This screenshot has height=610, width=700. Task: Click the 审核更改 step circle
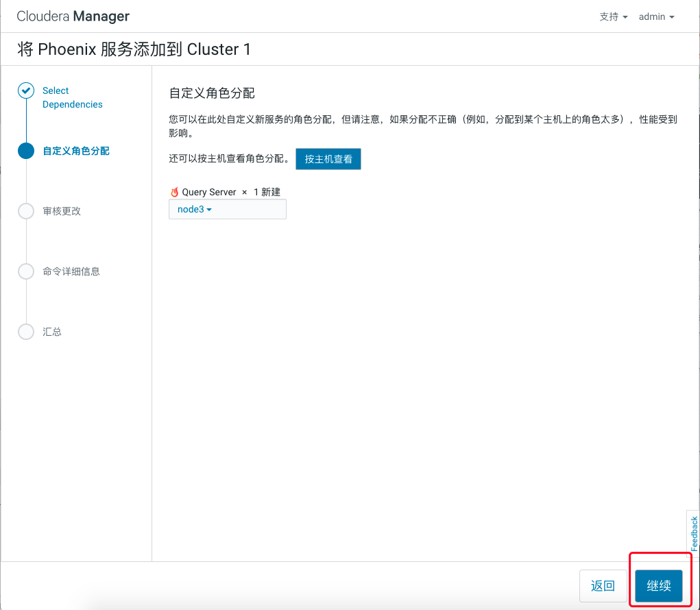click(x=26, y=211)
